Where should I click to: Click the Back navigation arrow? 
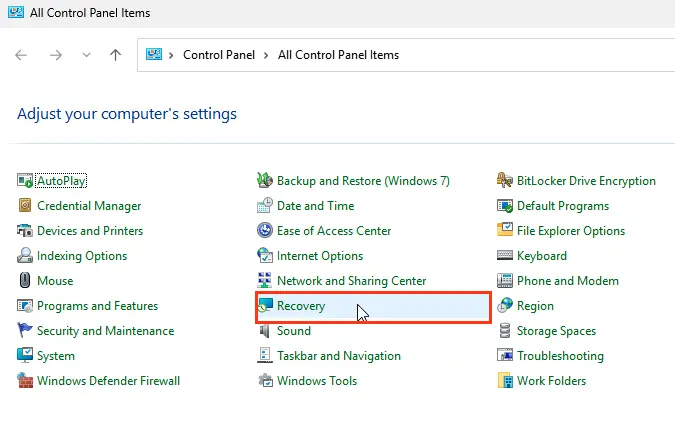click(22, 55)
